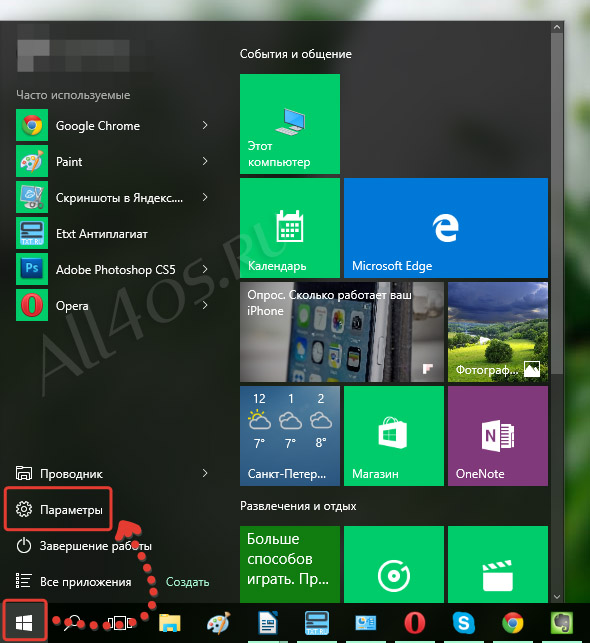Expand the Проводник submenu arrow
Image resolution: width=590 pixels, height=643 pixels.
coord(205,473)
